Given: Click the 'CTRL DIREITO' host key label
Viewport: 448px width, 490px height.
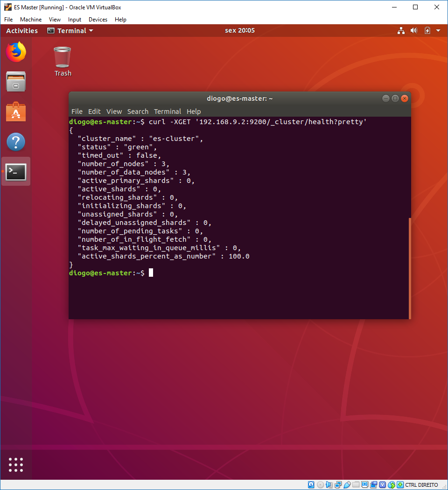Looking at the screenshot, I should click(421, 485).
